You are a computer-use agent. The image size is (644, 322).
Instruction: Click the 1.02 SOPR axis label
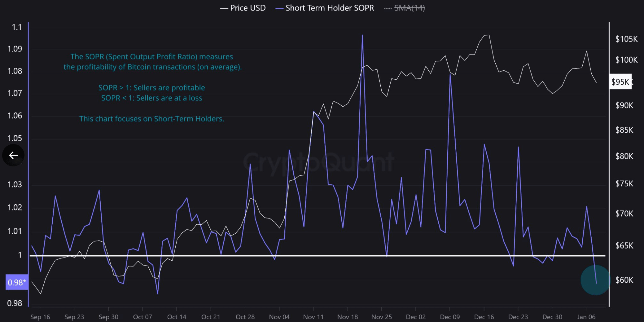coord(15,207)
